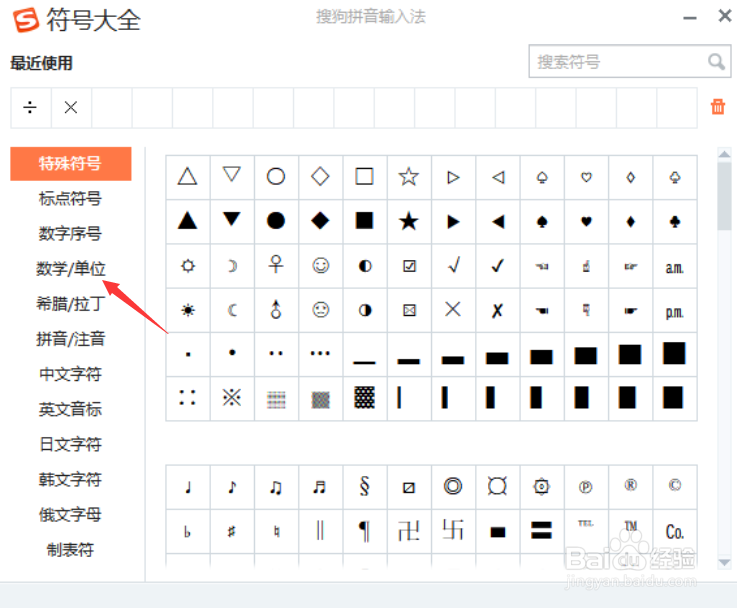
Task: Insert the reference mark ※ symbol
Action: [x=232, y=398]
